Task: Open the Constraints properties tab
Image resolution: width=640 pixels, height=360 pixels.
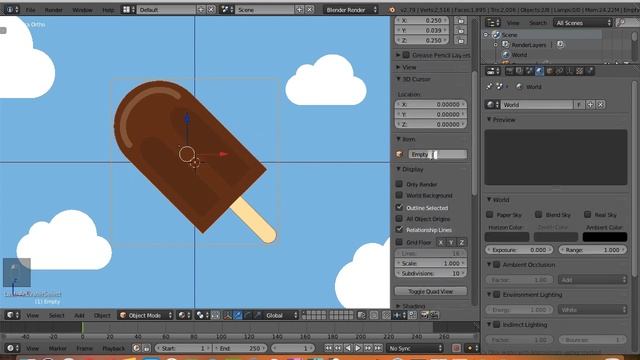Action: click(560, 71)
